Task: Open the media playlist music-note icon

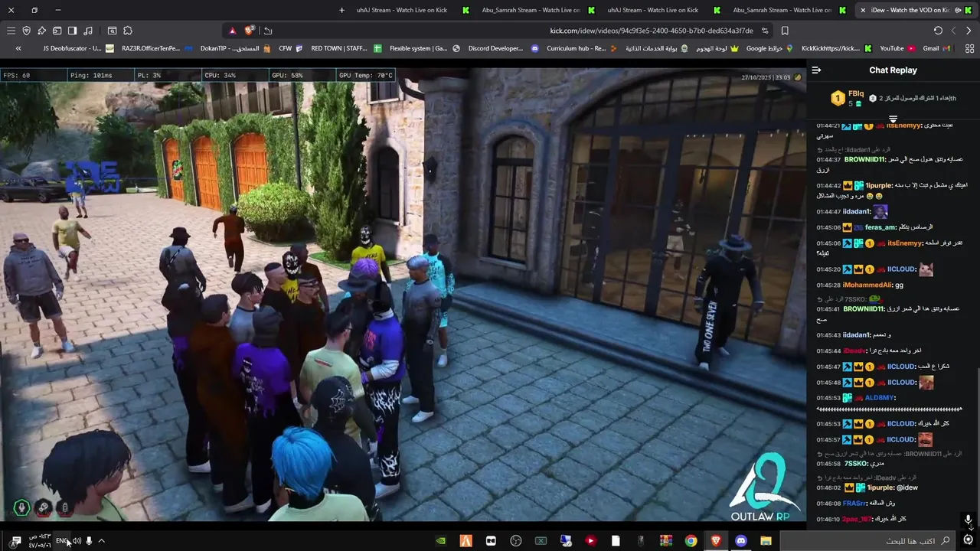Action: (88, 31)
